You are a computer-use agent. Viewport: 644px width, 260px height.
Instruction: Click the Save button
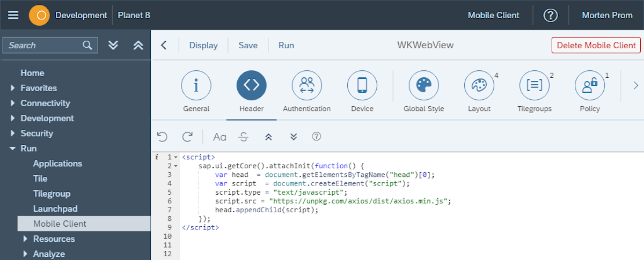click(x=248, y=45)
